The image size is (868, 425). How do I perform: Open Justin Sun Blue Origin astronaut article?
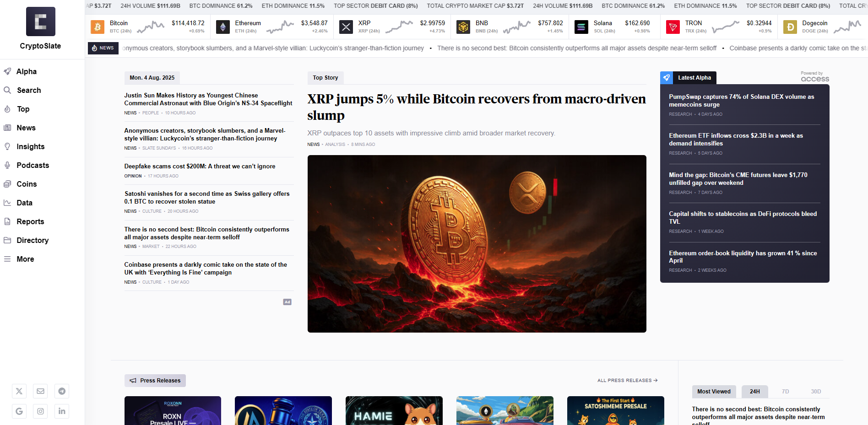(208, 99)
